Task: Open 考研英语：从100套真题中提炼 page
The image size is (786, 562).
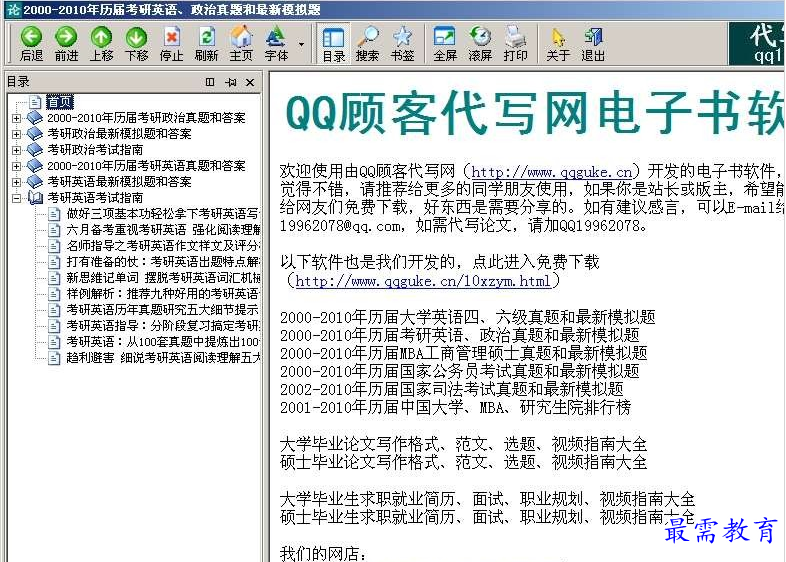Action: coord(163,342)
